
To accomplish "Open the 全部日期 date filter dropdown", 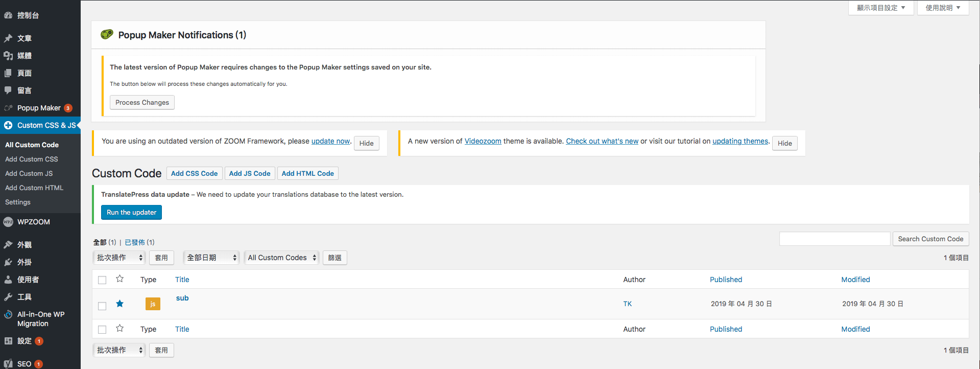I will (211, 258).
